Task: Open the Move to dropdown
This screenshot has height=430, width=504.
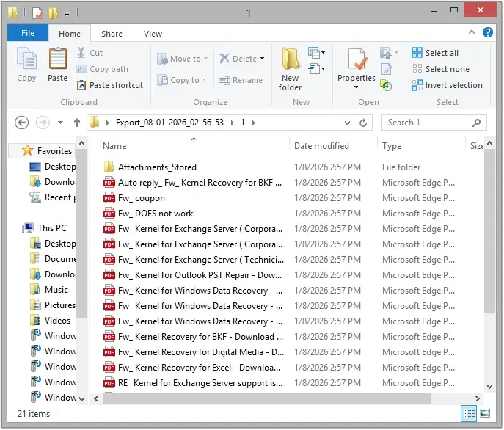Action: [x=182, y=59]
